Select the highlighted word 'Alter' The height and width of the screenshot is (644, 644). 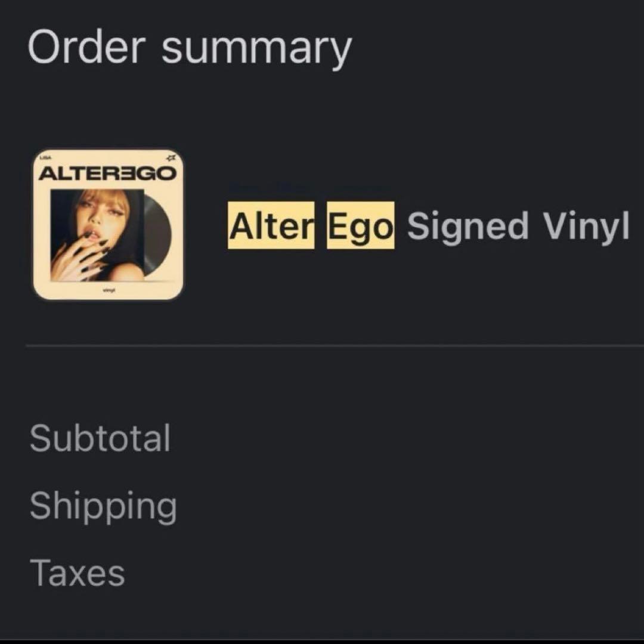click(271, 225)
